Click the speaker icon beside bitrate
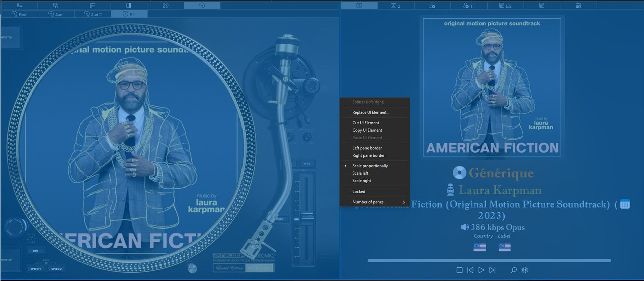The height and width of the screenshot is (281, 644). (465, 227)
